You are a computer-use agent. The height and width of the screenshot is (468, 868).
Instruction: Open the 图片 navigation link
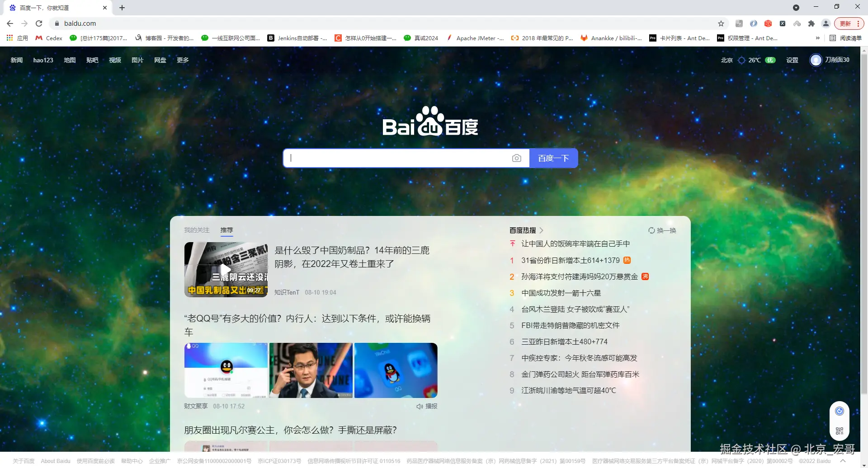coord(137,60)
